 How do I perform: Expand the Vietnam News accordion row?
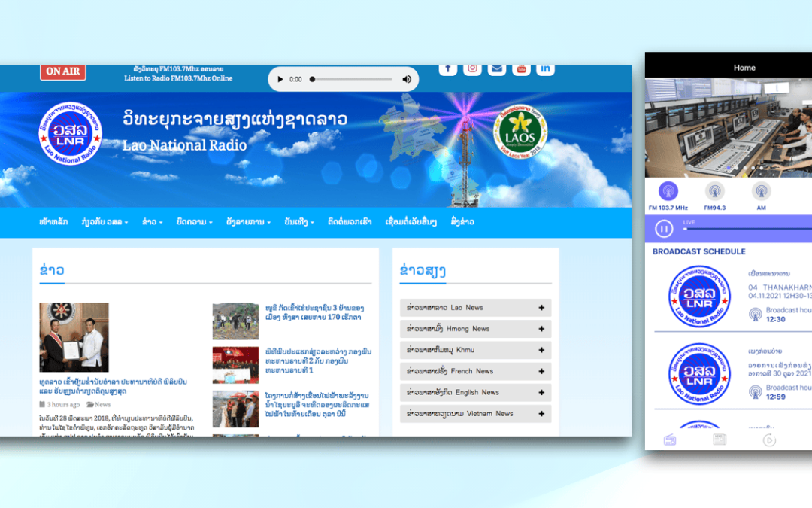[x=475, y=414]
